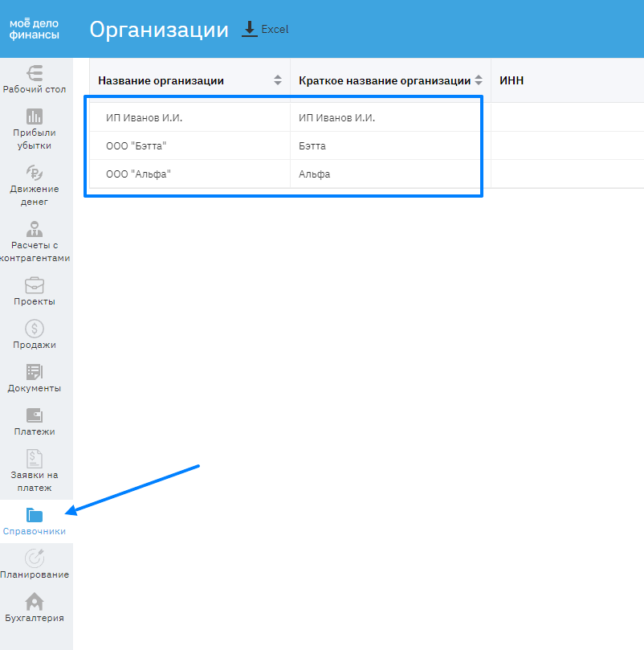The width and height of the screenshot is (644, 650).
Task: Click short name cell Альфа
Action: (x=390, y=174)
